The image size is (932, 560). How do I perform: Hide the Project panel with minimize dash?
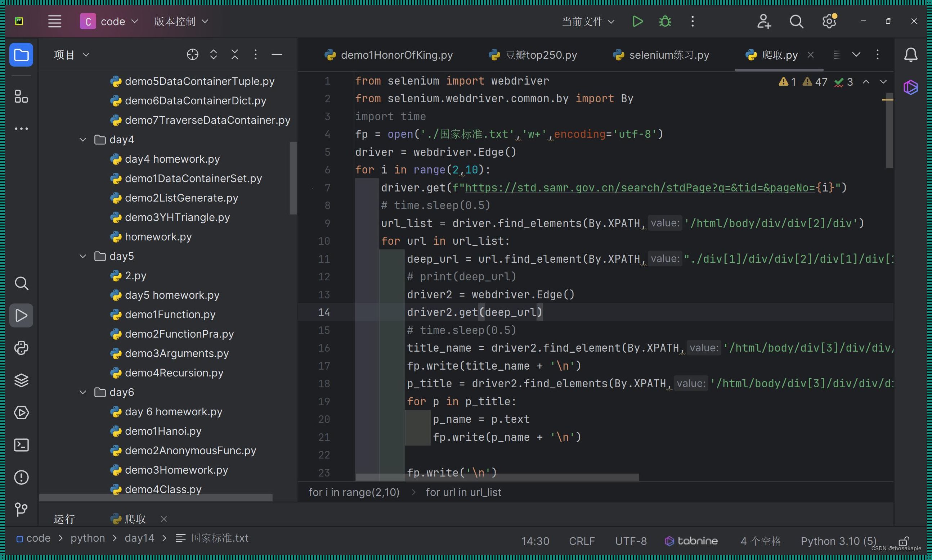click(x=277, y=55)
